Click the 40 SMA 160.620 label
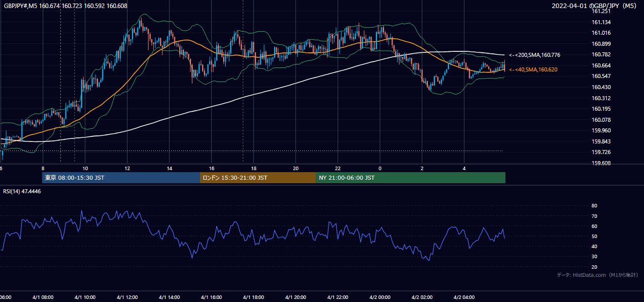Image resolution: width=644 pixels, height=302 pixels. pos(533,69)
